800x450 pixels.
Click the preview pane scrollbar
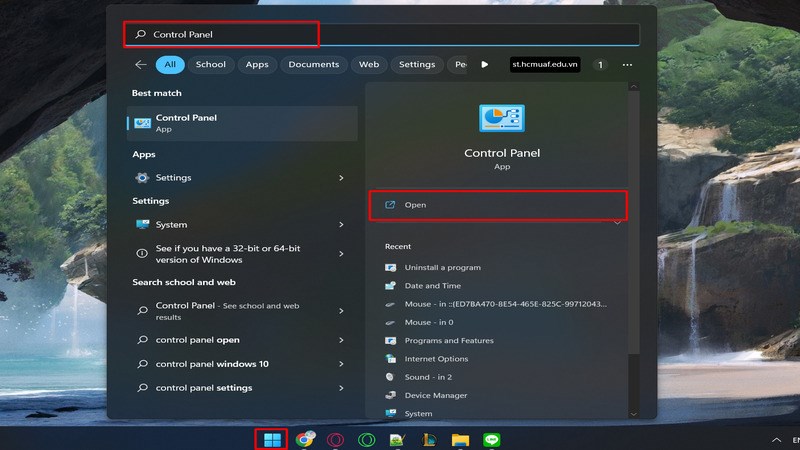click(x=634, y=222)
